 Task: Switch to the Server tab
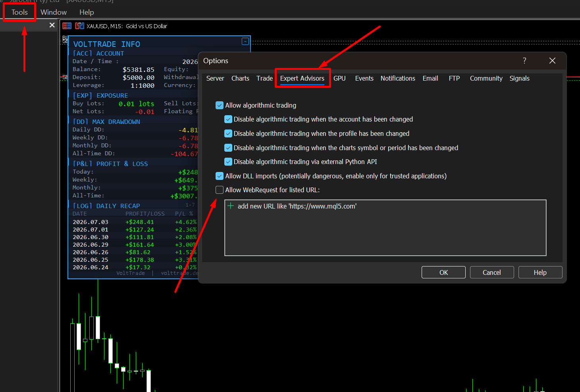click(215, 78)
